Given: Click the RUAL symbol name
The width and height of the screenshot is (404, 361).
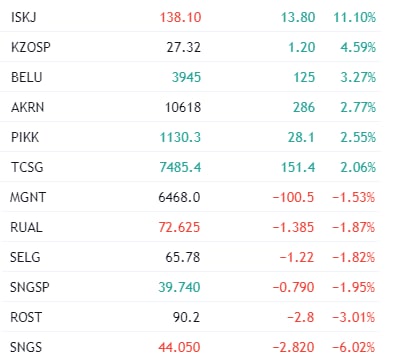Looking at the screenshot, I should point(26,227).
